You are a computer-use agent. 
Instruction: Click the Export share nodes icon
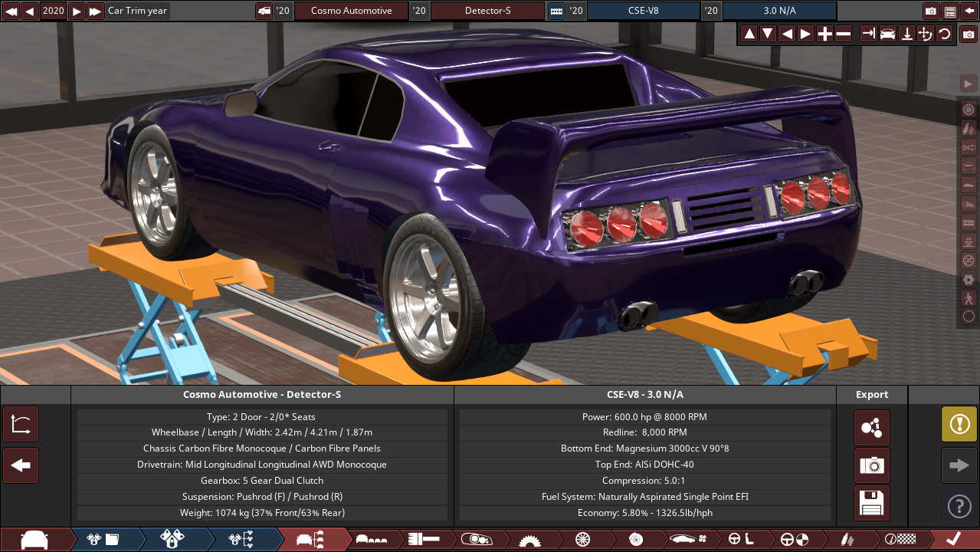(x=872, y=428)
